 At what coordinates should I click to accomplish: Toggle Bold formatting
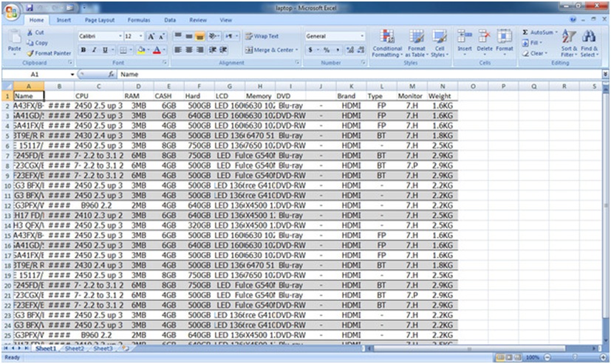pyautogui.click(x=83, y=50)
